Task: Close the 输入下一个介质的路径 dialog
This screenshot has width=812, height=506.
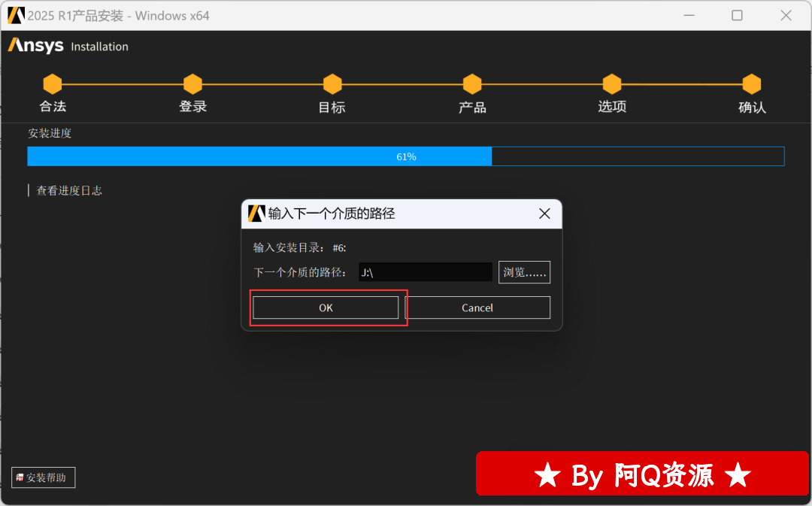Action: click(544, 214)
